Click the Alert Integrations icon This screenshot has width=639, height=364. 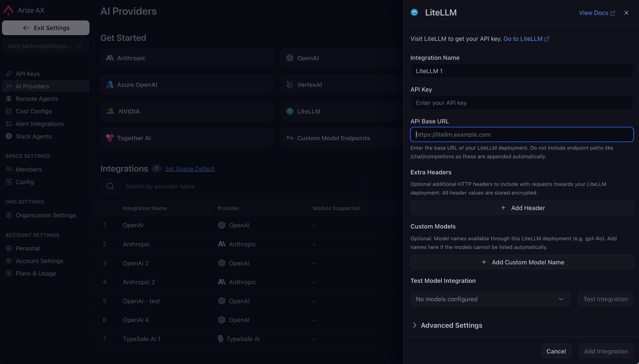point(9,124)
